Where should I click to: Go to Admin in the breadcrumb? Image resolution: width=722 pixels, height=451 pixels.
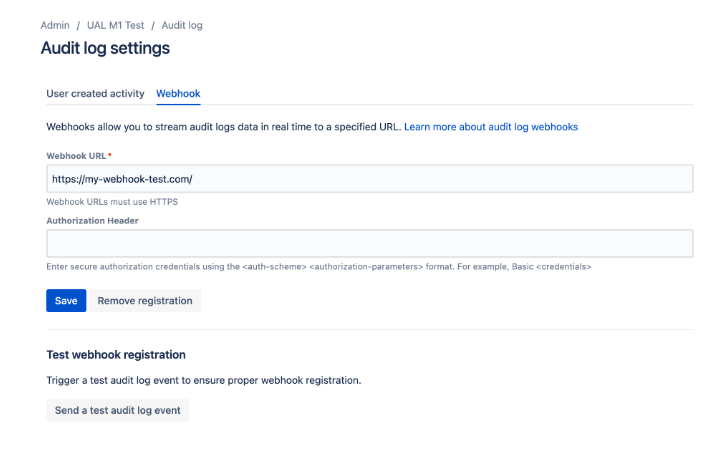pos(55,25)
